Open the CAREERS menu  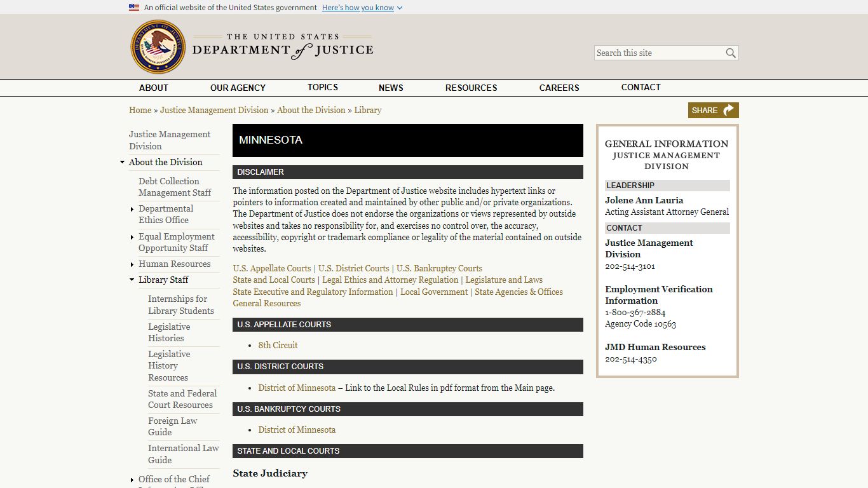click(x=559, y=88)
